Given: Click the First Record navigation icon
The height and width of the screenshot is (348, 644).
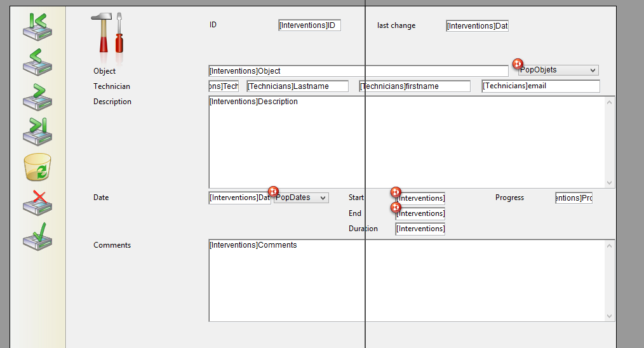Looking at the screenshot, I should click(x=37, y=27).
